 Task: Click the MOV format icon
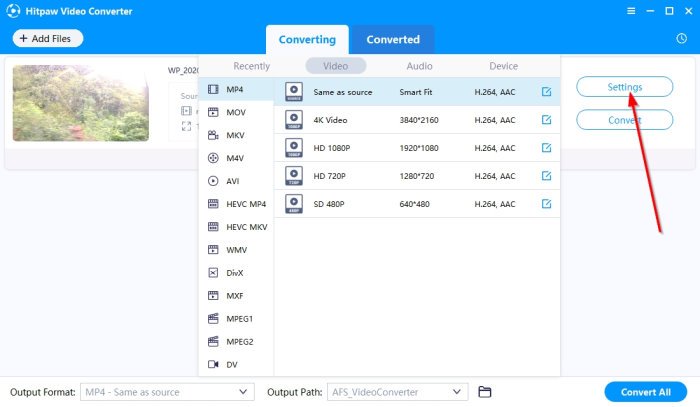(x=213, y=112)
